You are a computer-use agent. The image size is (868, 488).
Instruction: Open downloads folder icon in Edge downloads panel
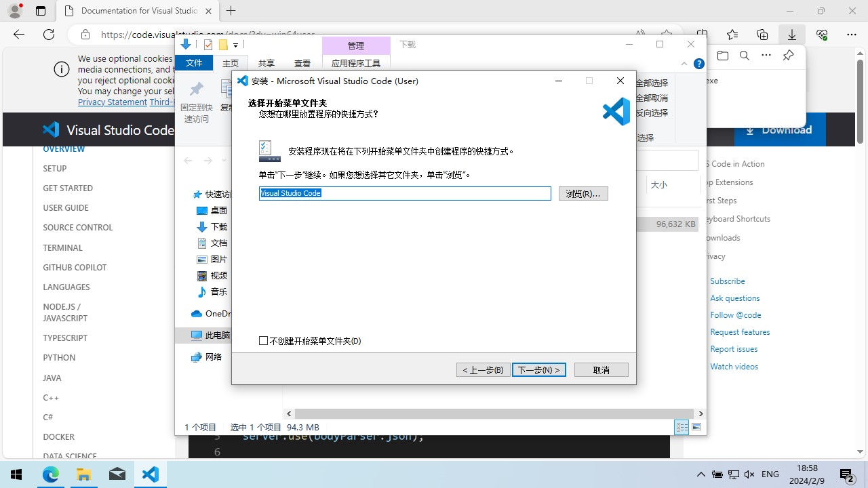pos(723,56)
